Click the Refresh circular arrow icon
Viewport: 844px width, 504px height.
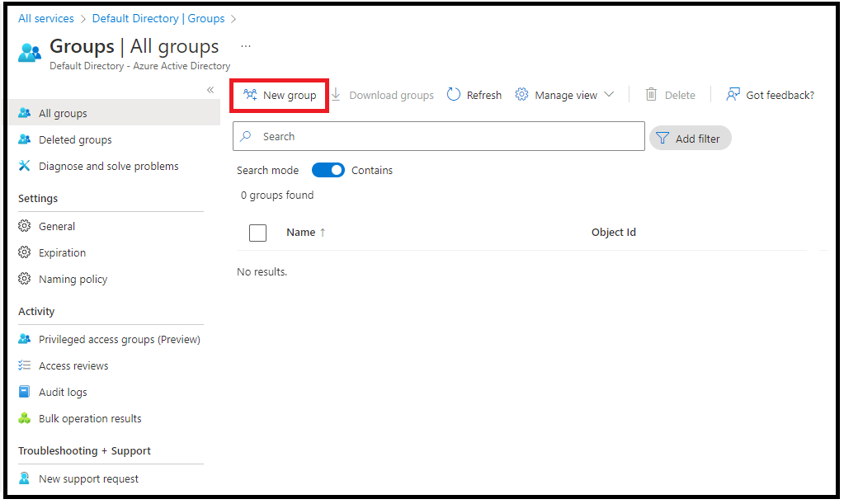tap(454, 95)
